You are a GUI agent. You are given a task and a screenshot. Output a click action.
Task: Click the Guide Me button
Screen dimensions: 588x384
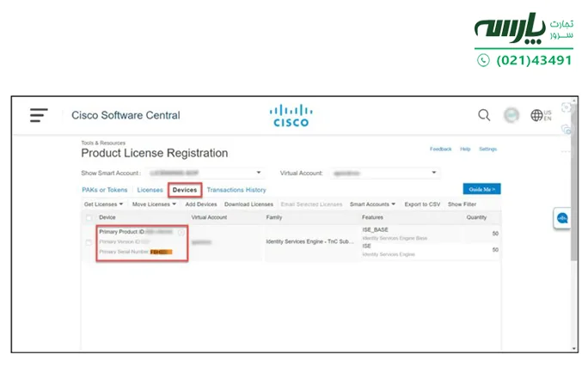[482, 189]
